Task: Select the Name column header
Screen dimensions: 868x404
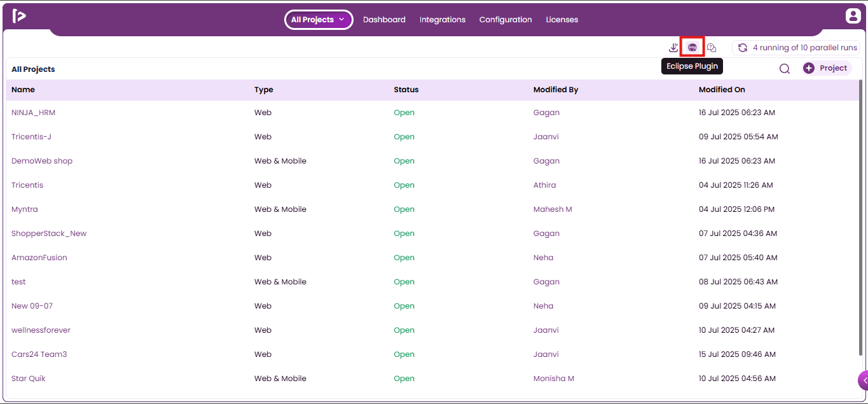Action: tap(23, 90)
